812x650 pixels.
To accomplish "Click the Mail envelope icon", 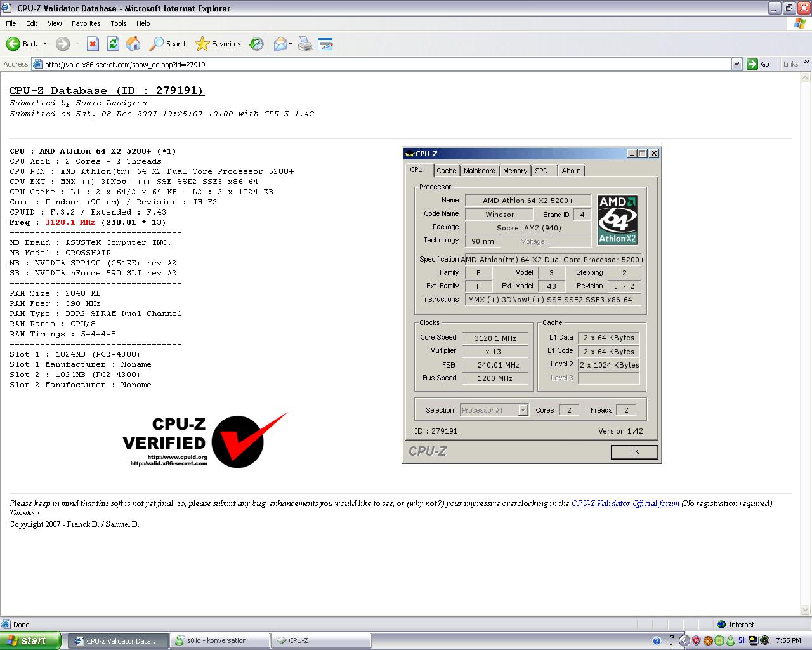I will [x=280, y=44].
